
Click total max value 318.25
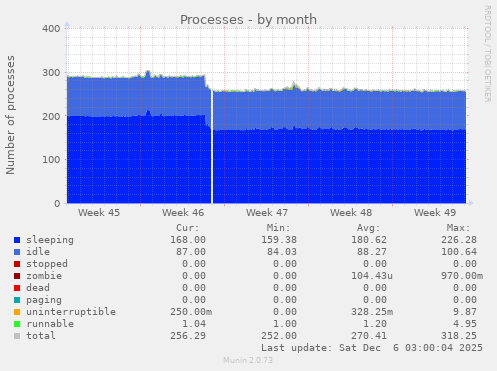click(x=459, y=336)
